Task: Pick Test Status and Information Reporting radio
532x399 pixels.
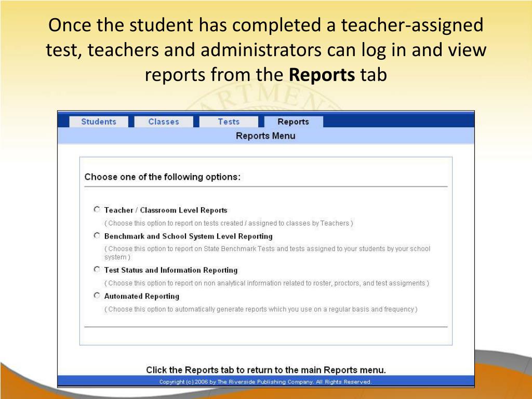Action: point(97,270)
